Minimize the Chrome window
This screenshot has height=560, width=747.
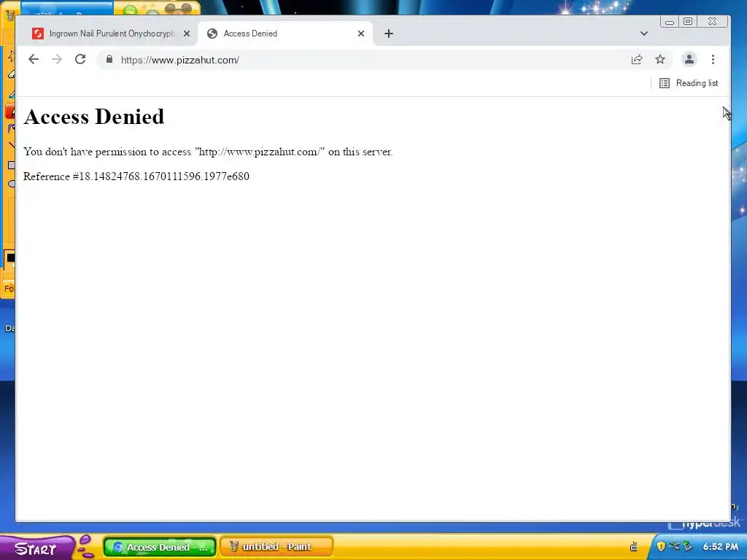[x=670, y=21]
